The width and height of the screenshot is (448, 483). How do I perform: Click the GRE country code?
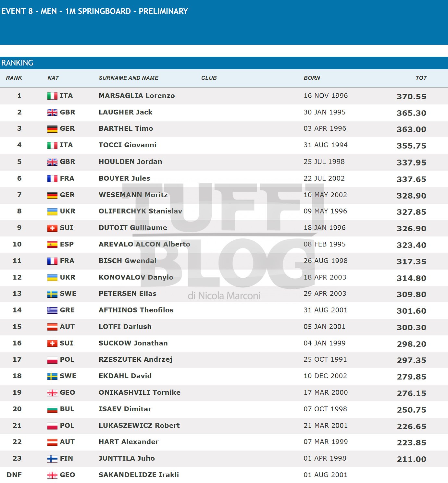[67, 310]
